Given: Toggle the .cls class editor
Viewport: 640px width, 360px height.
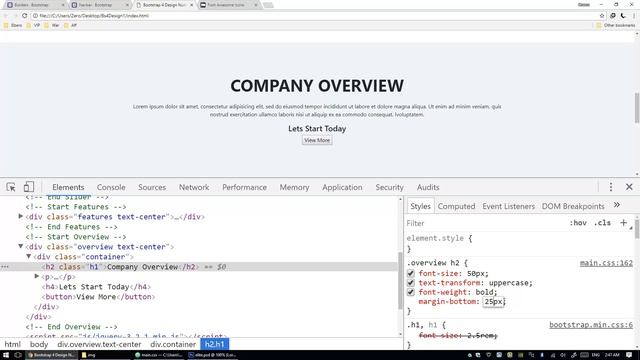Looking at the screenshot, I should click(x=602, y=223).
